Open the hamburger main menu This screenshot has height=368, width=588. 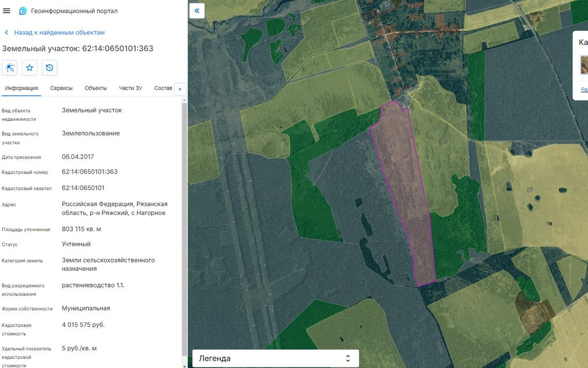(x=6, y=11)
